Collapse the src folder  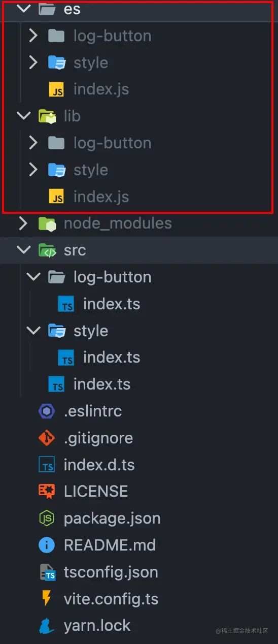(23, 250)
